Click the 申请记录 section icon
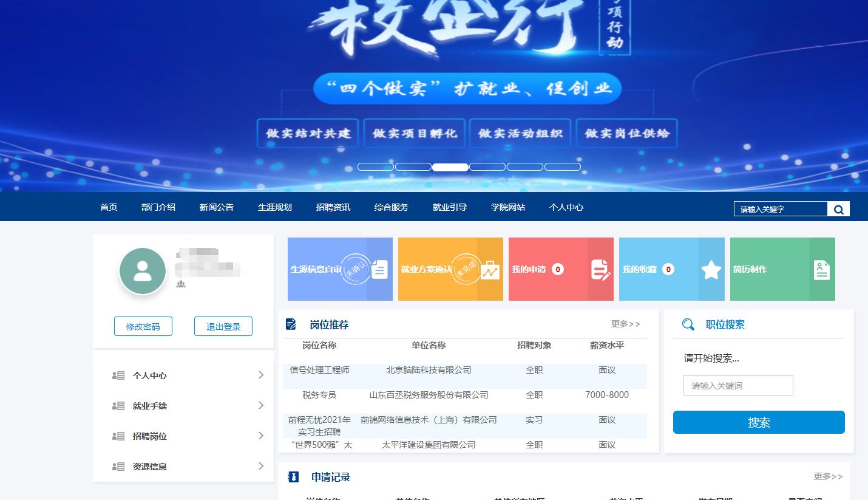The height and width of the screenshot is (500, 868). click(293, 477)
